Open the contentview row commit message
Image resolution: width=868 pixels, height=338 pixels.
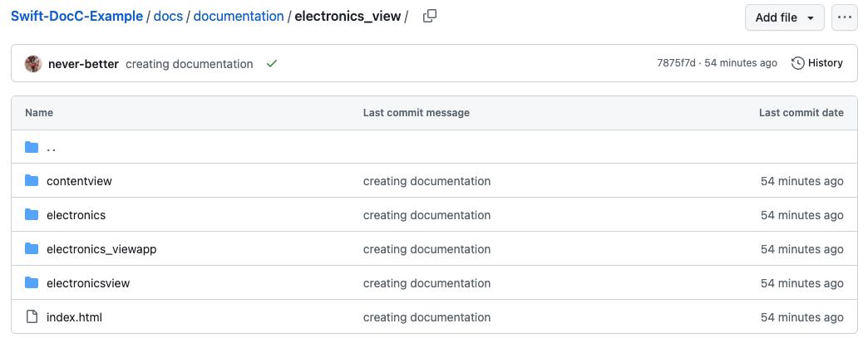[427, 181]
